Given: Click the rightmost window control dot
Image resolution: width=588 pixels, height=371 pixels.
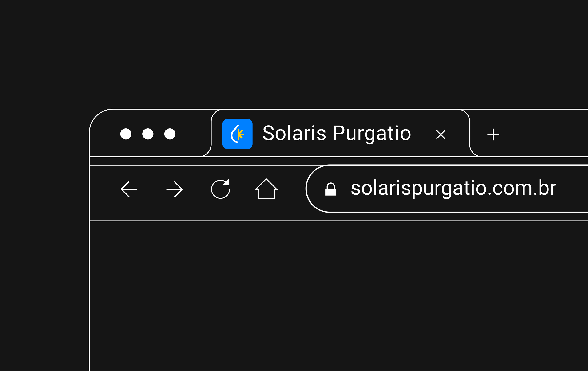Looking at the screenshot, I should tap(170, 134).
